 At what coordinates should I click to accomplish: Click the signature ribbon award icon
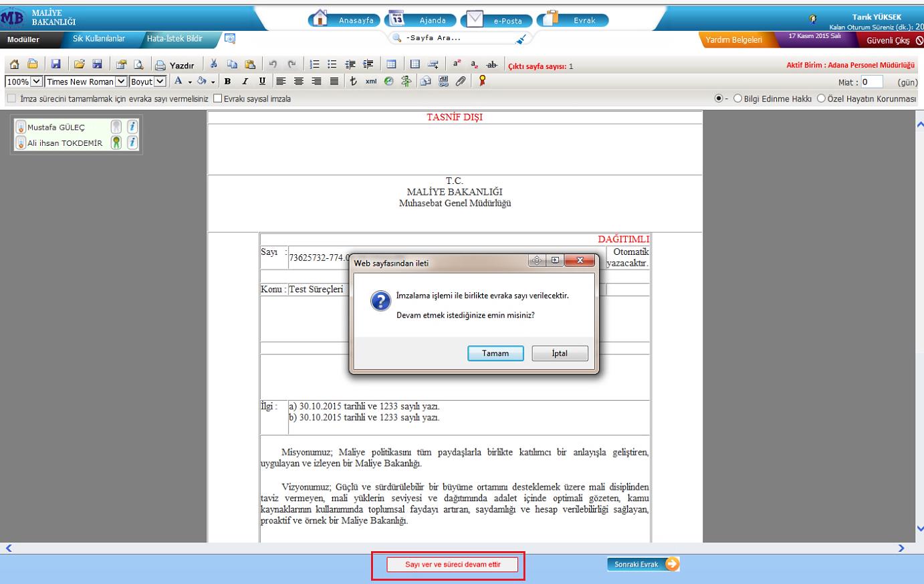coord(482,81)
